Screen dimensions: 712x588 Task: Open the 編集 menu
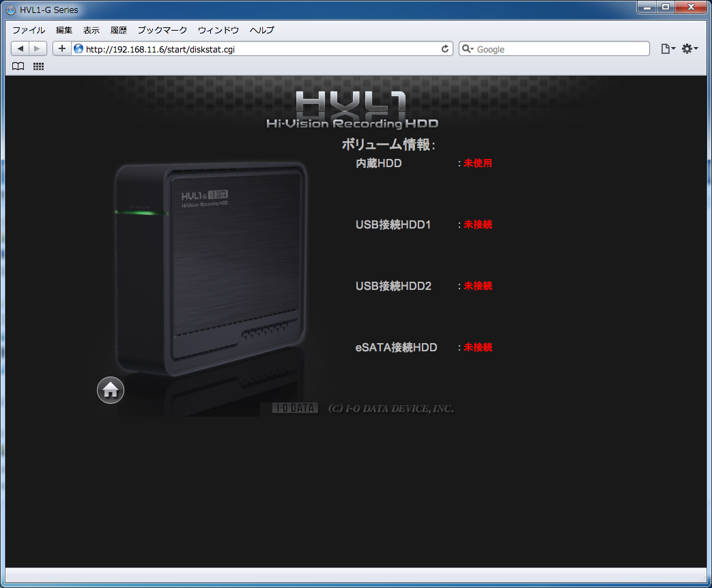(x=64, y=30)
